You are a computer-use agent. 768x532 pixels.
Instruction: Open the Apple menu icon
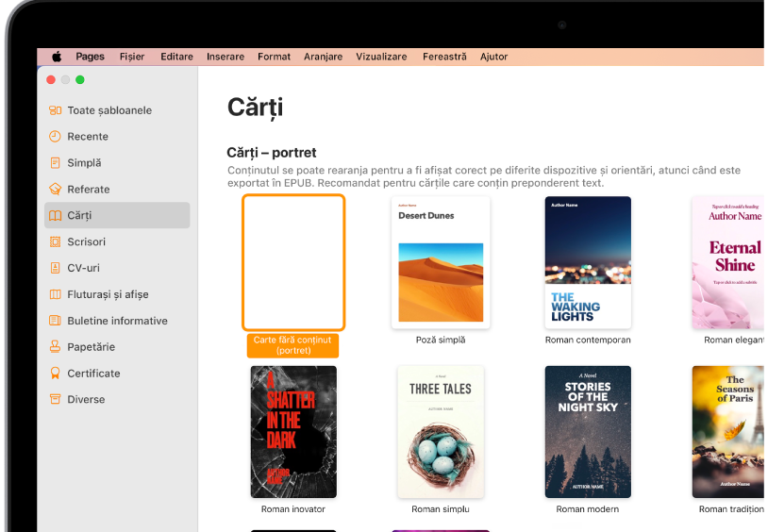click(x=57, y=57)
